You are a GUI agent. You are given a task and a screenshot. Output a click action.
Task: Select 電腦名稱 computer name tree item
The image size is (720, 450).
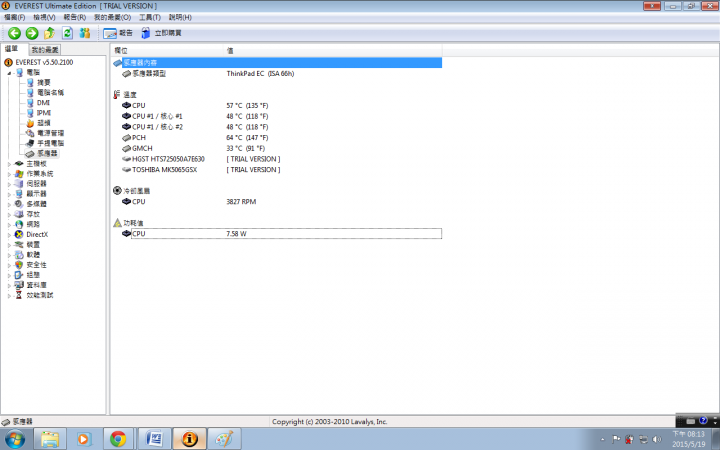click(x=51, y=93)
